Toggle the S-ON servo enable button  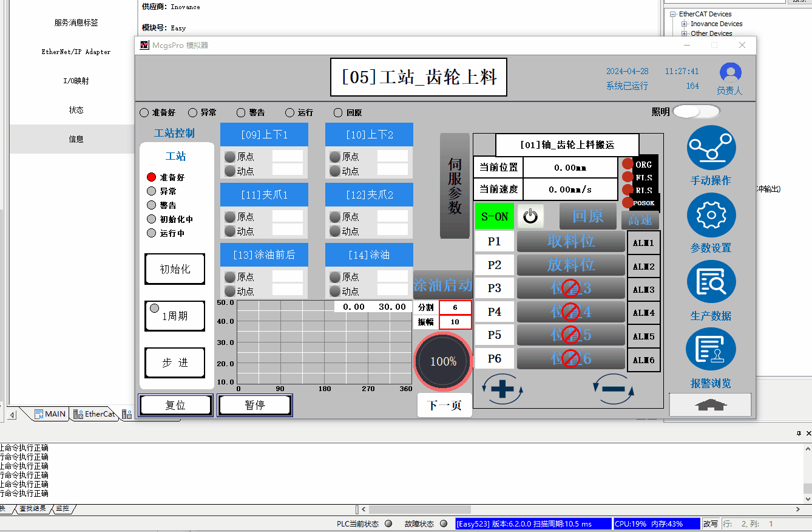click(x=494, y=216)
